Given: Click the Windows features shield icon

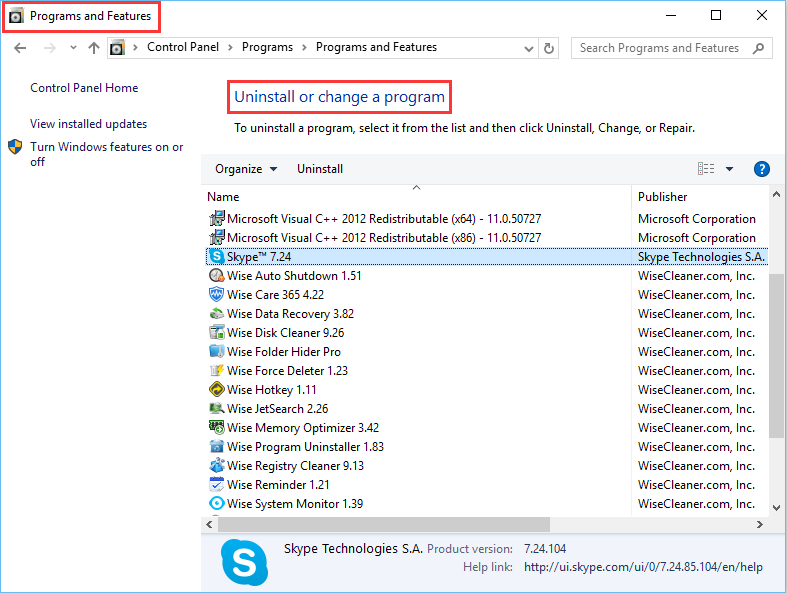Looking at the screenshot, I should [15, 147].
